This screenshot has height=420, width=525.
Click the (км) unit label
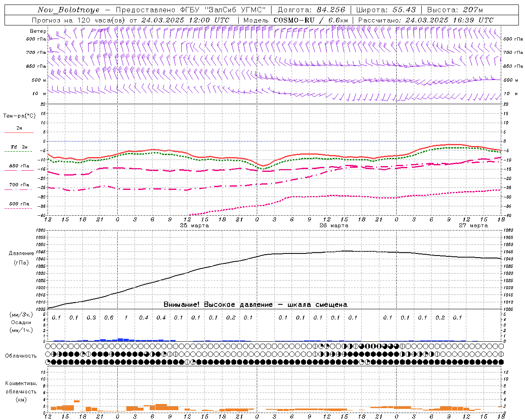pyautogui.click(x=21, y=400)
